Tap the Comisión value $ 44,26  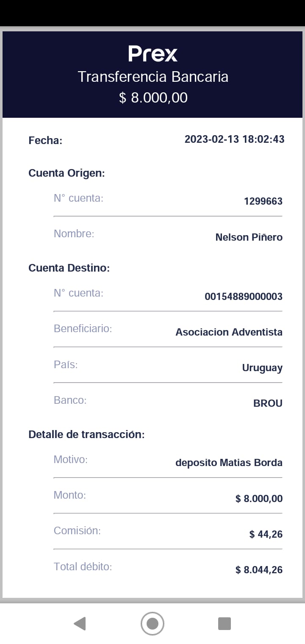(266, 534)
